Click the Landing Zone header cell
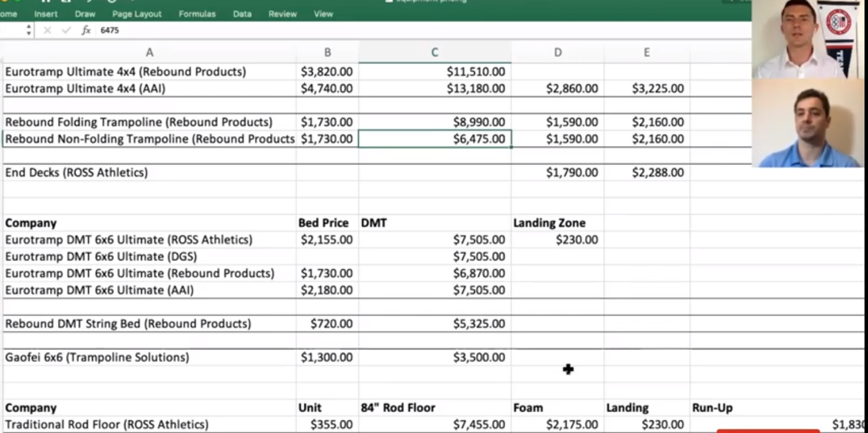This screenshot has width=868, height=433. pos(558,223)
